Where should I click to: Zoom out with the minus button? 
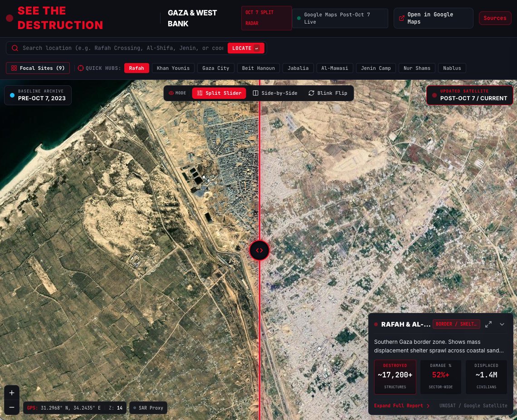11,407
